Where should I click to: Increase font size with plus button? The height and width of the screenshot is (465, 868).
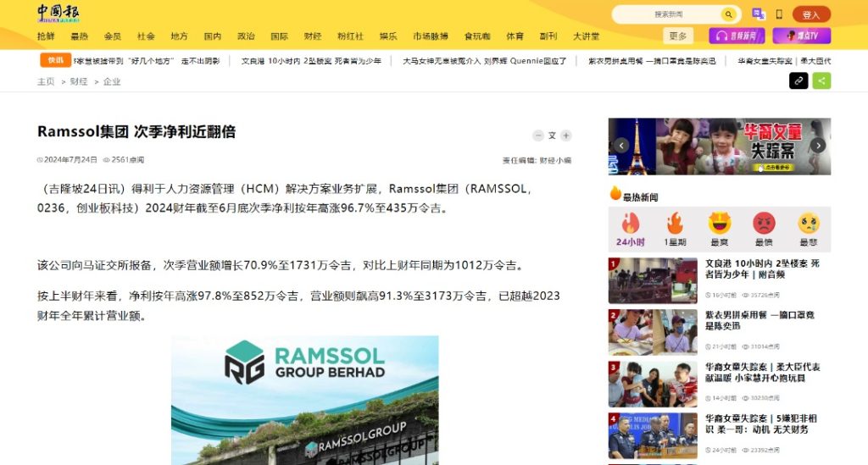pos(566,136)
